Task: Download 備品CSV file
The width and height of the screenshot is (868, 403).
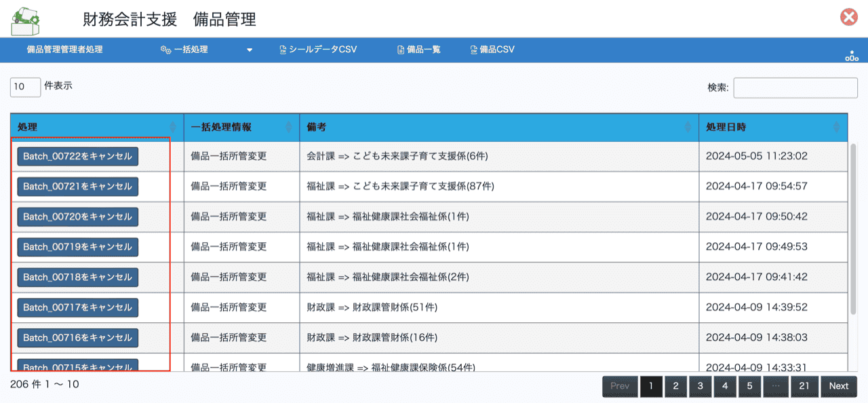Action: (492, 50)
